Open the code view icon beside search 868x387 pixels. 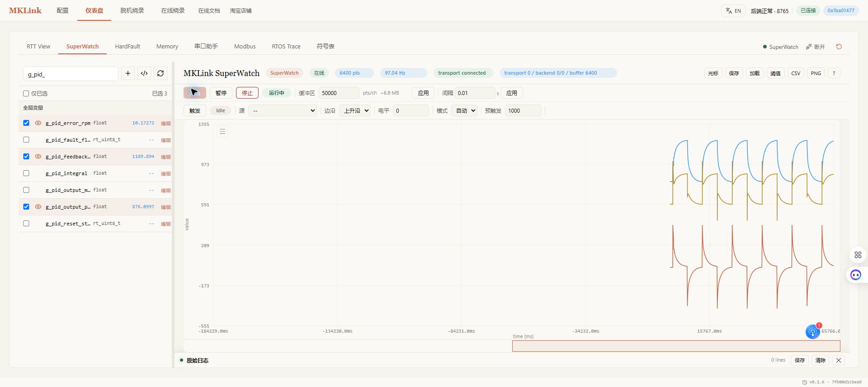[x=144, y=73]
